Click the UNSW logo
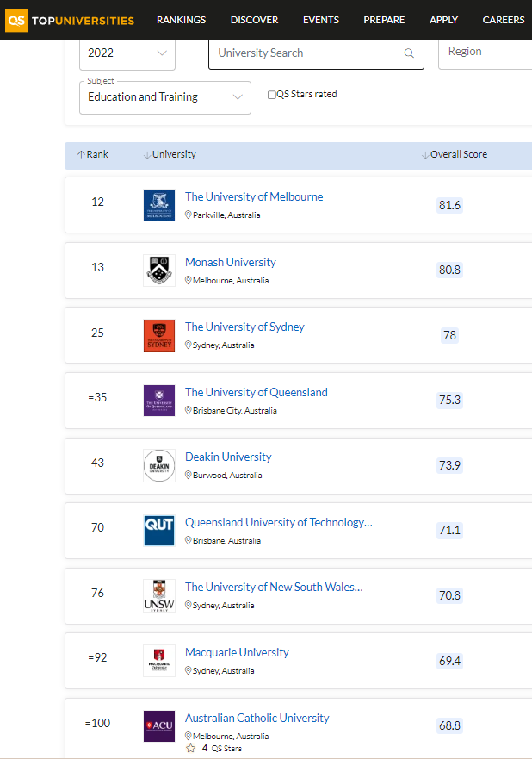 click(159, 596)
